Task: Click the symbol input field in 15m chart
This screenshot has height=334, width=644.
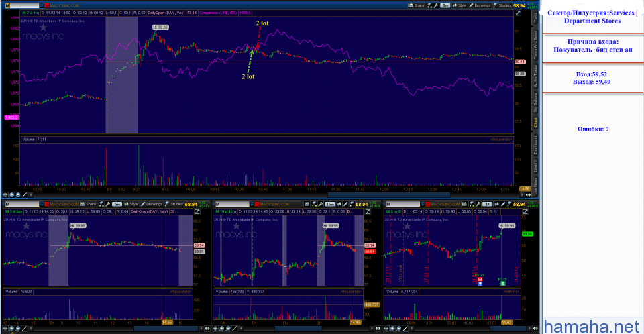Action: [x=233, y=204]
